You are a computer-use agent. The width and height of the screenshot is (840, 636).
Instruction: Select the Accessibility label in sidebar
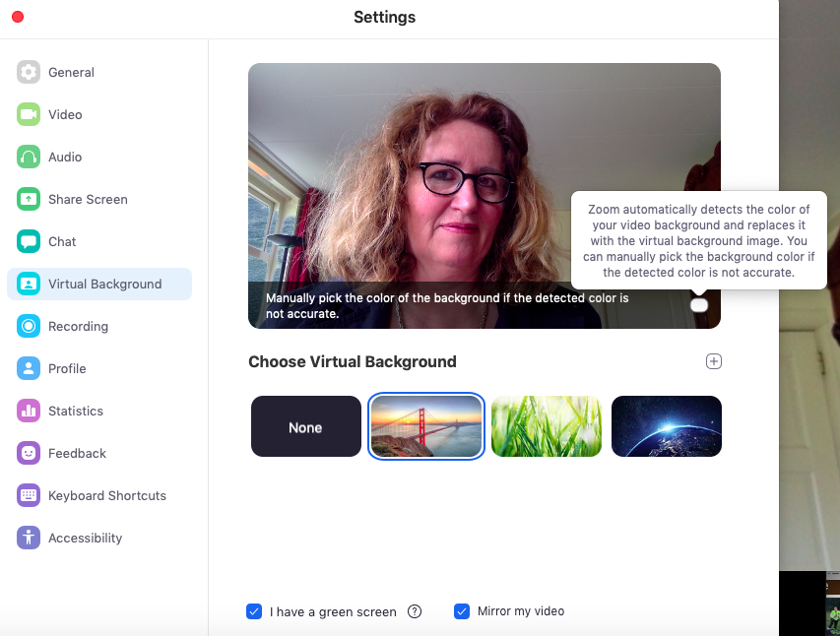[x=85, y=538]
